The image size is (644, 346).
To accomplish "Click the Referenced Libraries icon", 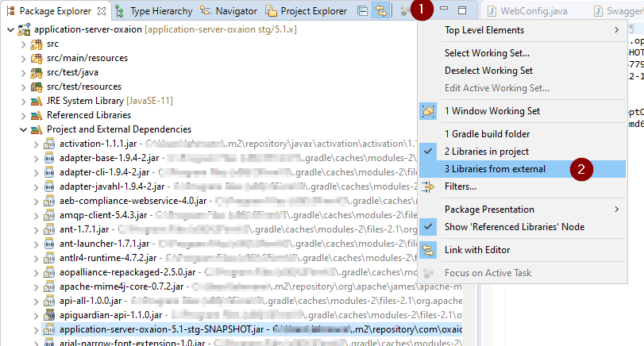I will 36,115.
